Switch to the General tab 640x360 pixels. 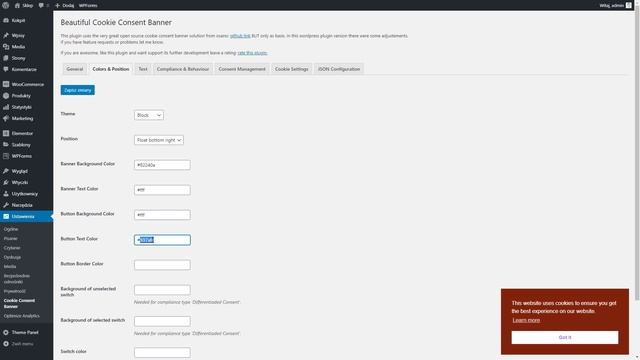pos(75,69)
